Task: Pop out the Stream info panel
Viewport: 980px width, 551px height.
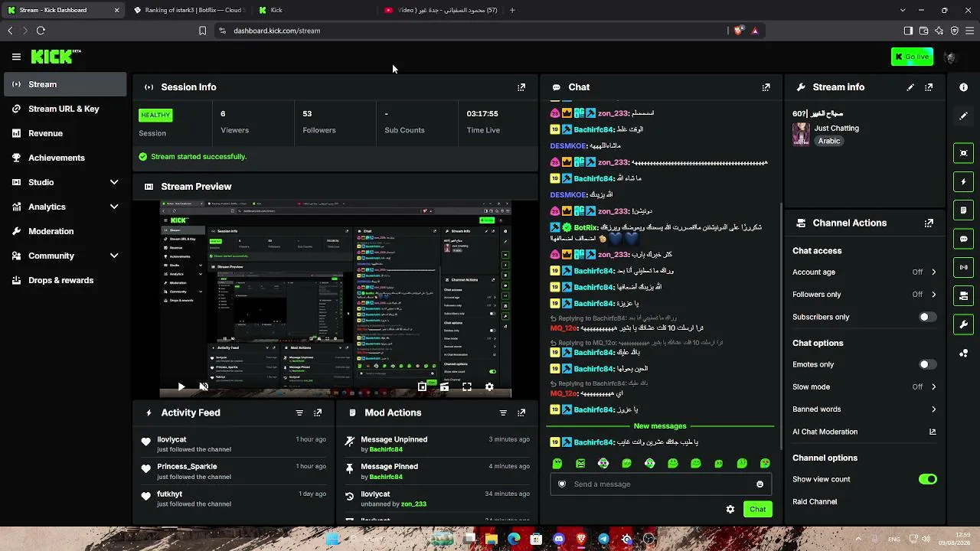Action: pyautogui.click(x=929, y=87)
